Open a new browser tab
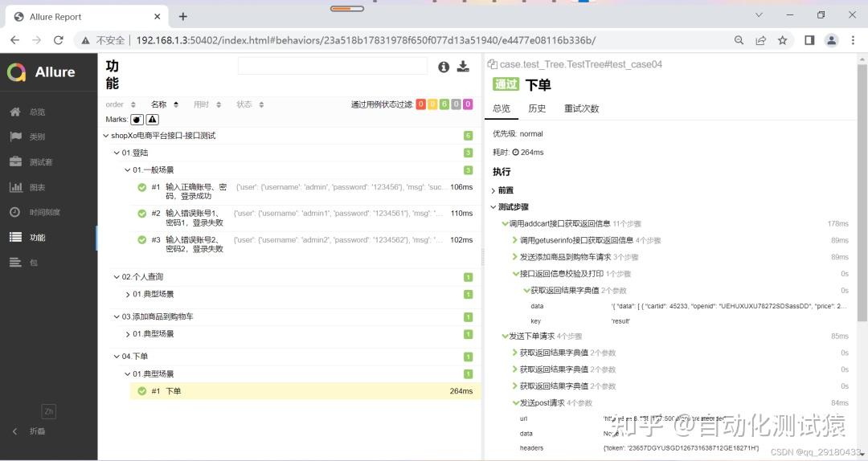The width and height of the screenshot is (868, 461). (x=183, y=17)
